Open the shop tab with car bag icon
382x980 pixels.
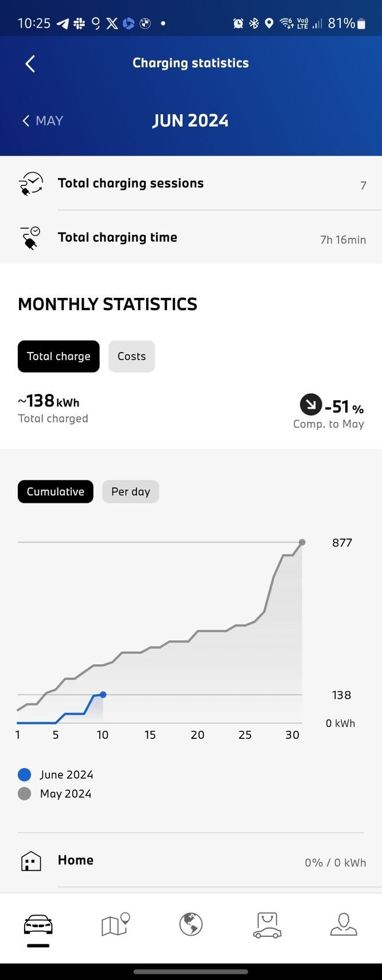[267, 924]
